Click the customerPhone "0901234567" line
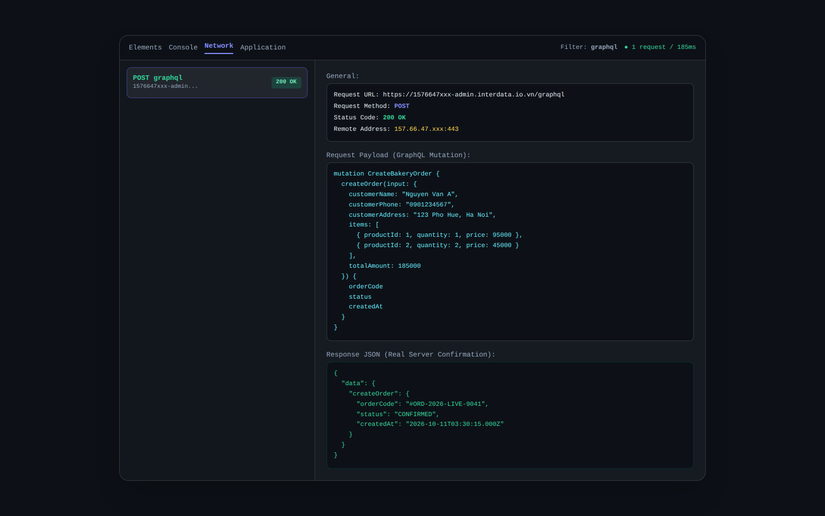The height and width of the screenshot is (516, 825). click(x=401, y=205)
